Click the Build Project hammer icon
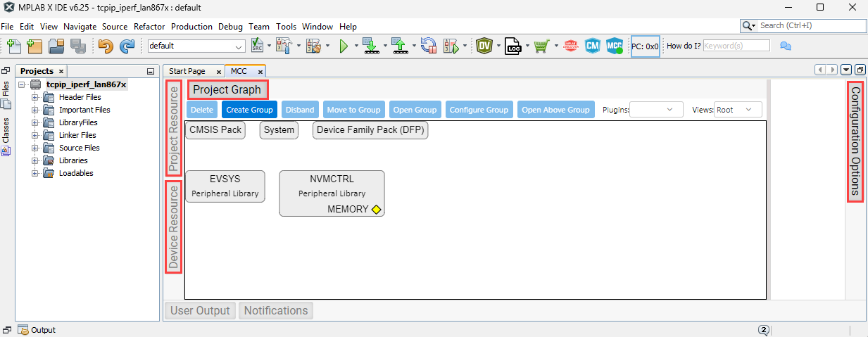This screenshot has width=868, height=337. tap(283, 46)
